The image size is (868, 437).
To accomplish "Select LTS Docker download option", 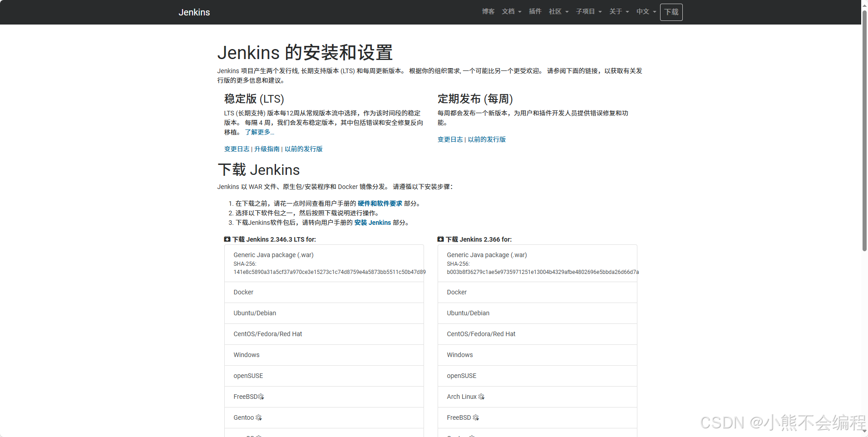I will [324, 293].
